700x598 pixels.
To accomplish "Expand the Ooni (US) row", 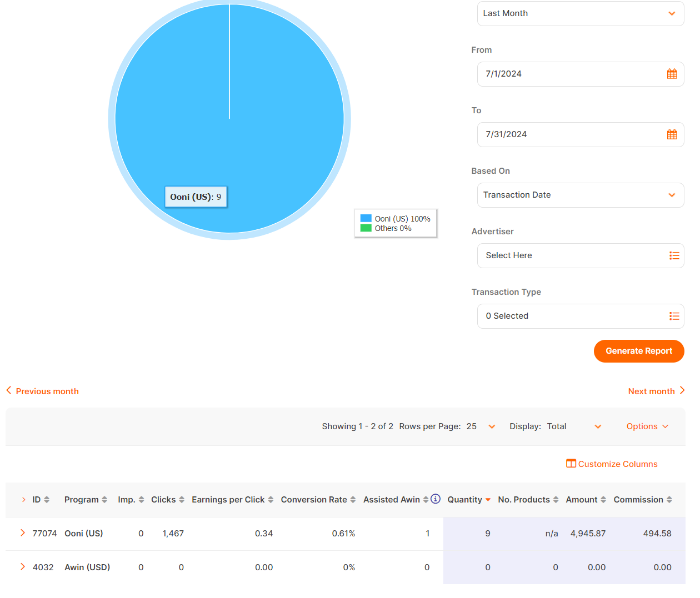I will pos(23,533).
